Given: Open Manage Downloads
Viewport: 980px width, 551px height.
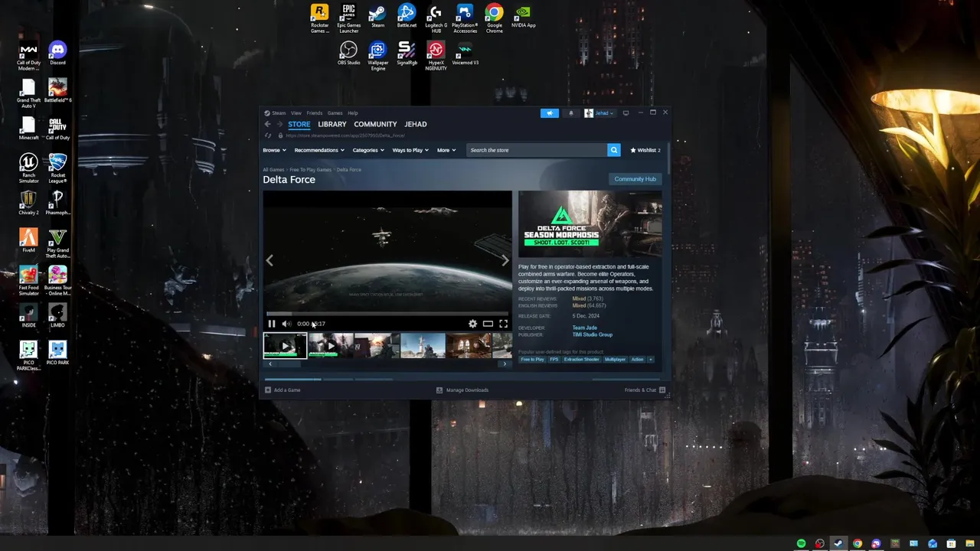Looking at the screenshot, I should click(462, 390).
